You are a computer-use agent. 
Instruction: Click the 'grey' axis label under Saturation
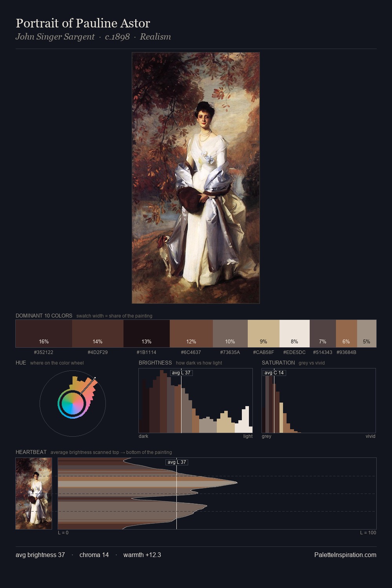click(267, 436)
